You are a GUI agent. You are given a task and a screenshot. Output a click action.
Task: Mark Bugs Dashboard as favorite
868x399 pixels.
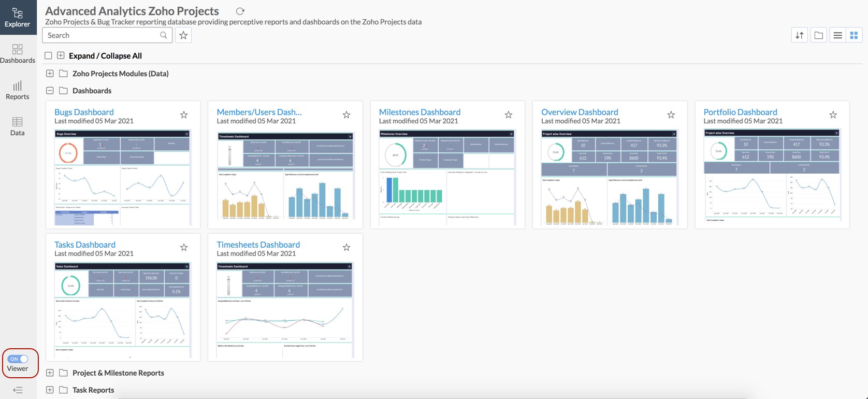click(184, 115)
